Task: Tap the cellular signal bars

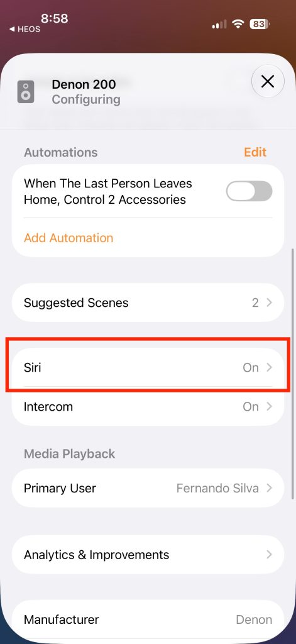Action: pos(219,25)
